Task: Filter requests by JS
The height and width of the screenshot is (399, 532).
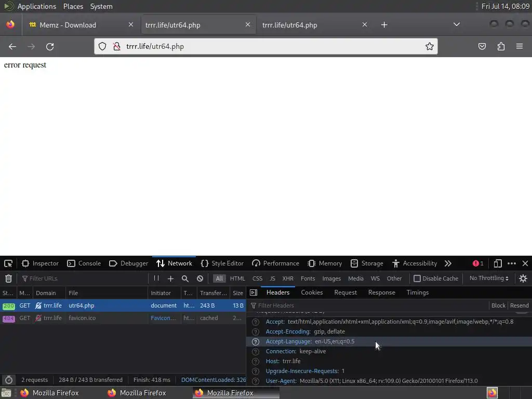Action: pos(272,278)
